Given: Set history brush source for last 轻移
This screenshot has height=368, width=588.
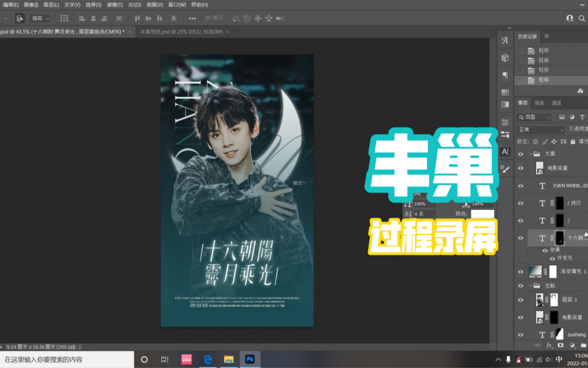Looking at the screenshot, I should click(520, 80).
